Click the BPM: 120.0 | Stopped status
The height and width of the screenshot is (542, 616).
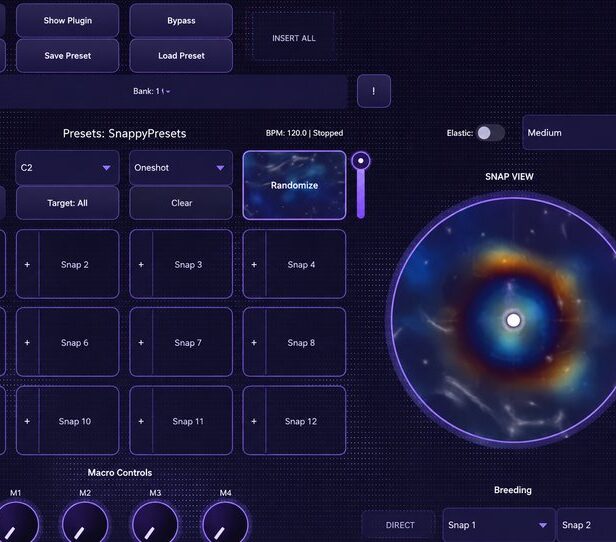click(304, 133)
